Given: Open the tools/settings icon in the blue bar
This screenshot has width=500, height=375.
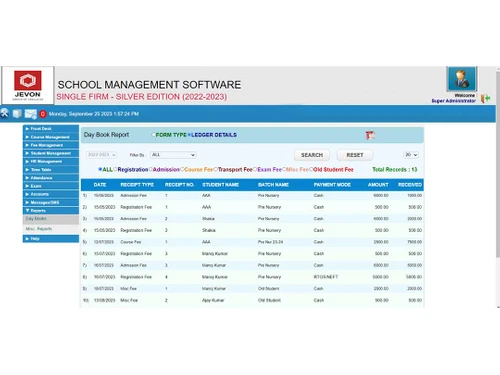Looking at the screenshot, I should click(x=5, y=113).
